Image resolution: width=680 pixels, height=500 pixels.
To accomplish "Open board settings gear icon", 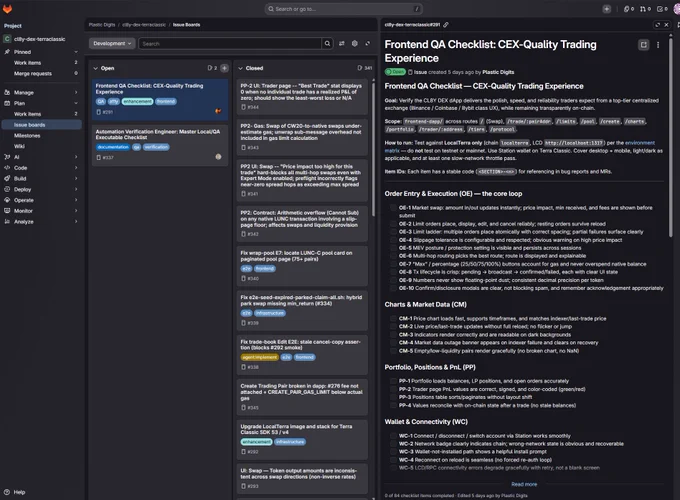I will pos(355,43).
